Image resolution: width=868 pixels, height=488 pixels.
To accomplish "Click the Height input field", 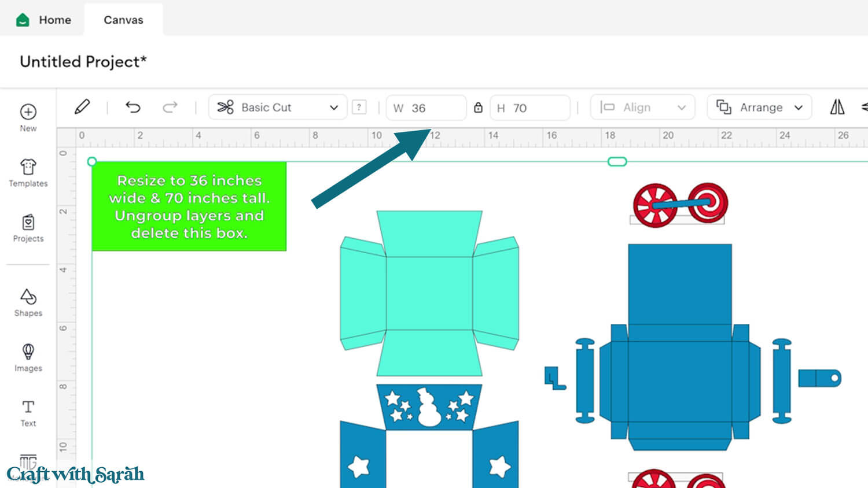I will point(530,108).
